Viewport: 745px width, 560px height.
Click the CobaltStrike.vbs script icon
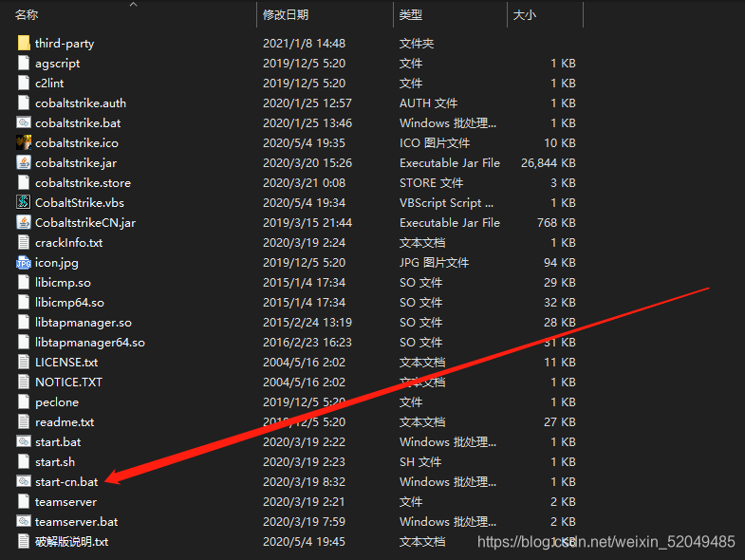(24, 202)
